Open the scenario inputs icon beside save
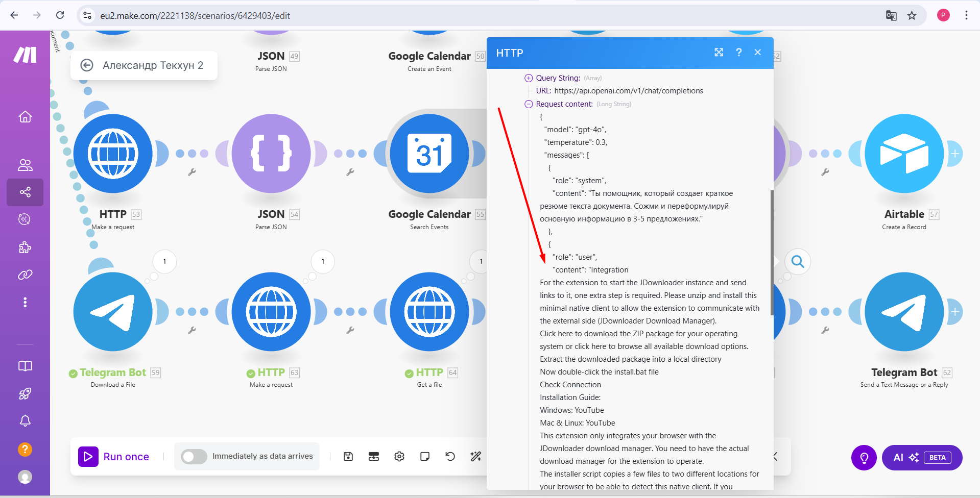Image resolution: width=980 pixels, height=498 pixels. coord(374,457)
